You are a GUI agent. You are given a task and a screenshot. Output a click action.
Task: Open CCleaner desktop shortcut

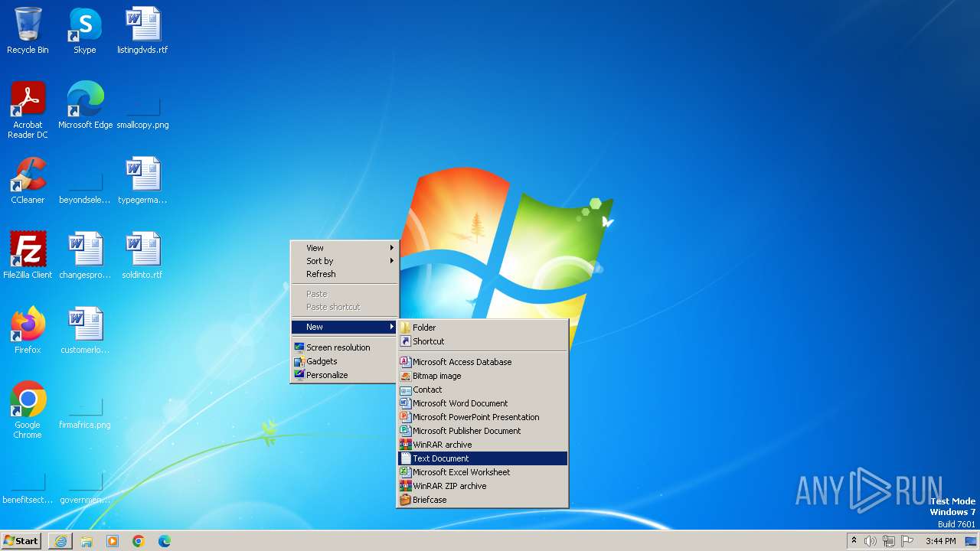[28, 181]
